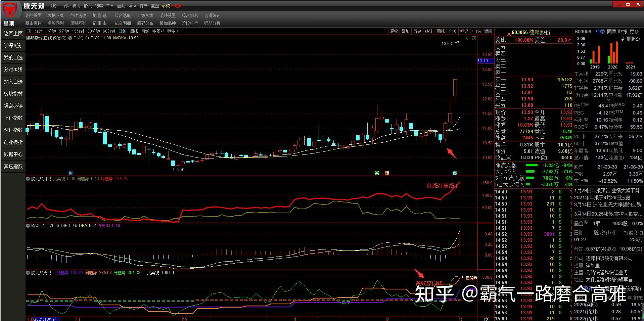Click the 预 forecast marker on chart
The image size is (644, 321).
[387, 173]
